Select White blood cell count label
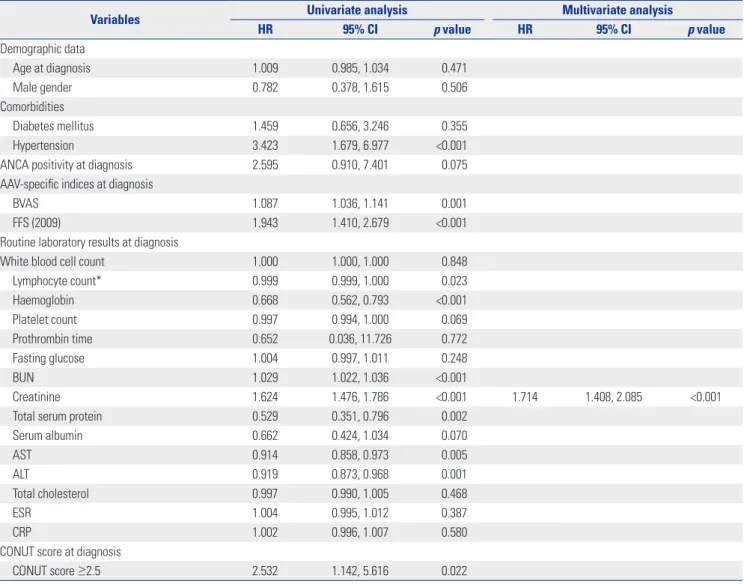 coord(52,261)
